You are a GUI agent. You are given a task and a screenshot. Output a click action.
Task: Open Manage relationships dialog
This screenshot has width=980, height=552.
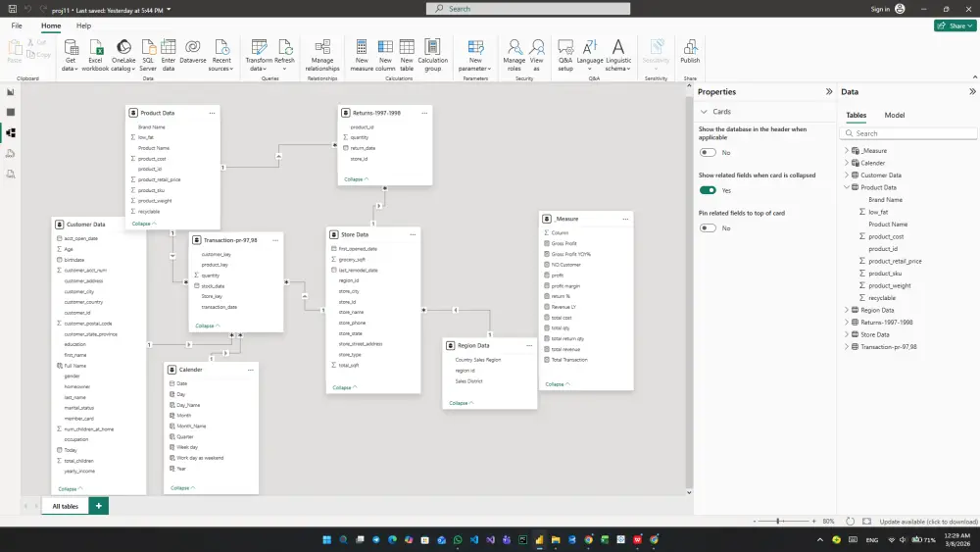[322, 55]
